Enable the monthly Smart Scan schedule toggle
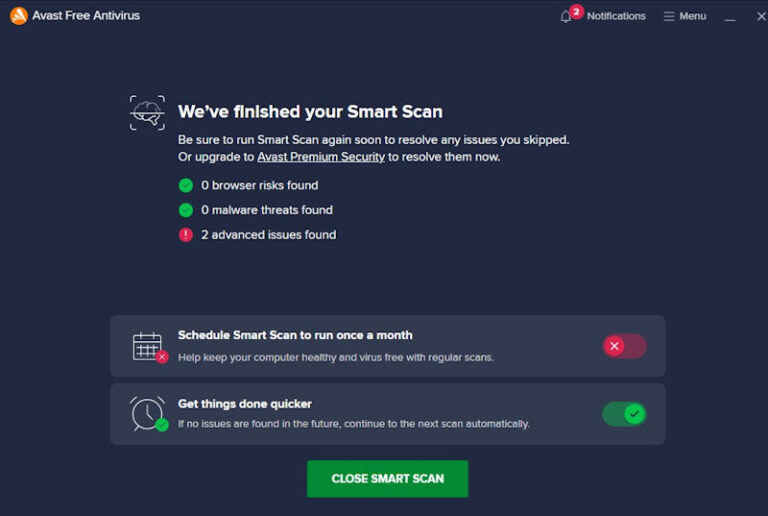 (x=624, y=346)
